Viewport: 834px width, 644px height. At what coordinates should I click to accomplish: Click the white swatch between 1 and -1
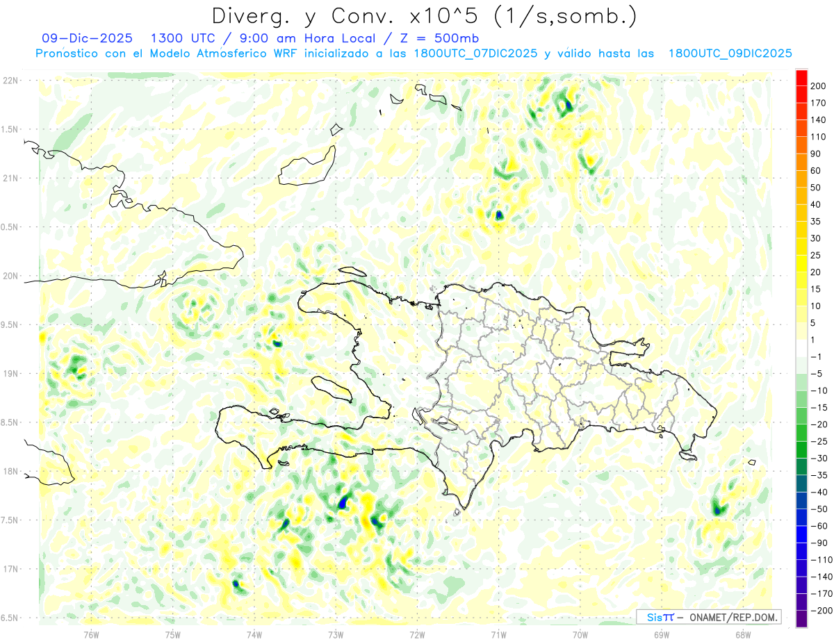(x=801, y=348)
